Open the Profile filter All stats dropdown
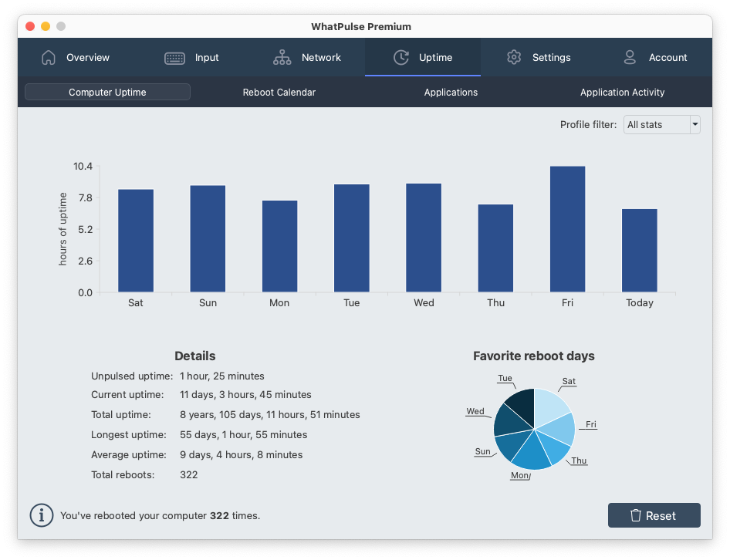The width and height of the screenshot is (730, 560). pos(661,125)
